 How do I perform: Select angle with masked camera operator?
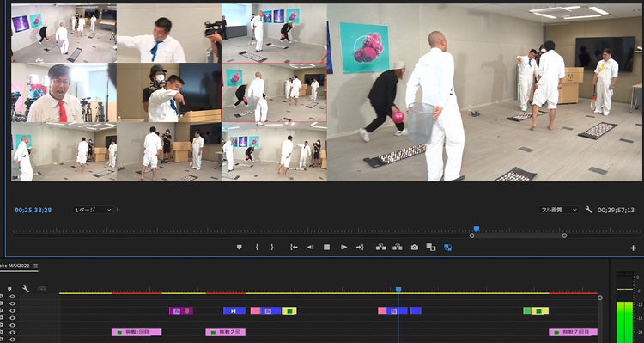169,93
